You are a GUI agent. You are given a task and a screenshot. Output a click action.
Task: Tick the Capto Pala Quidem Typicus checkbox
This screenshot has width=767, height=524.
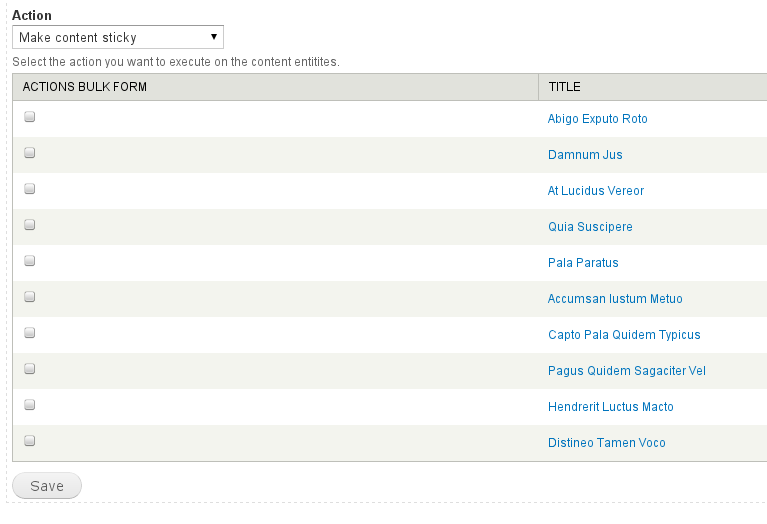30,333
